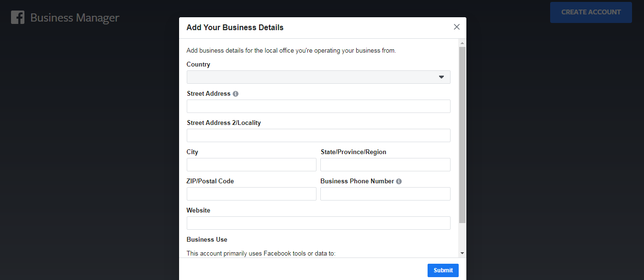Click the Country dropdown arrow
644x280 pixels.
(441, 77)
